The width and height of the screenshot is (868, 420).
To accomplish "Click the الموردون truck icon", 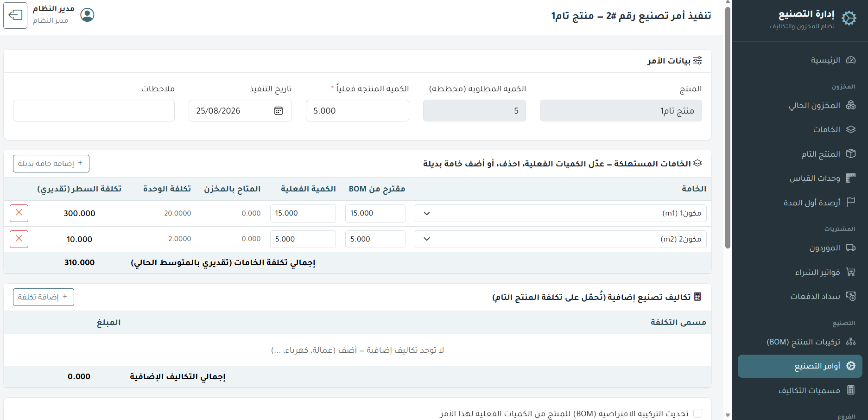I will coord(851,248).
